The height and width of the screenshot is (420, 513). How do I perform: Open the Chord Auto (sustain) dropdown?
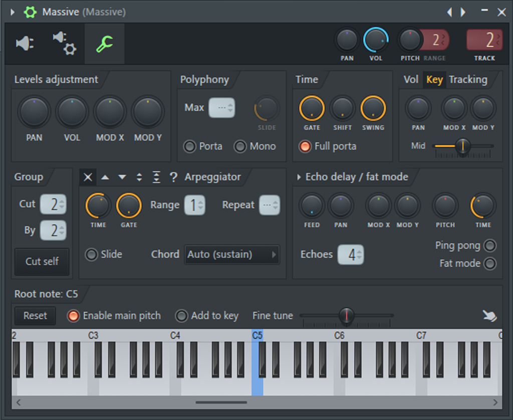pyautogui.click(x=231, y=254)
